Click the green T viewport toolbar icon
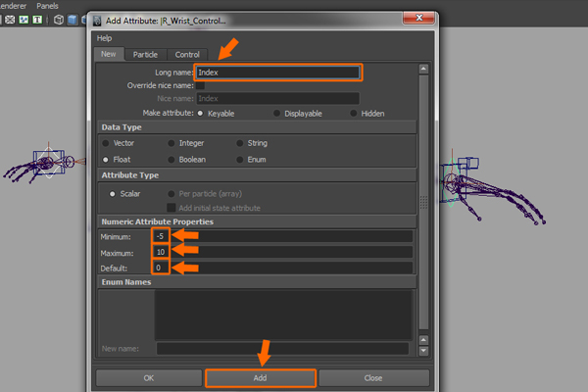 coord(37,20)
